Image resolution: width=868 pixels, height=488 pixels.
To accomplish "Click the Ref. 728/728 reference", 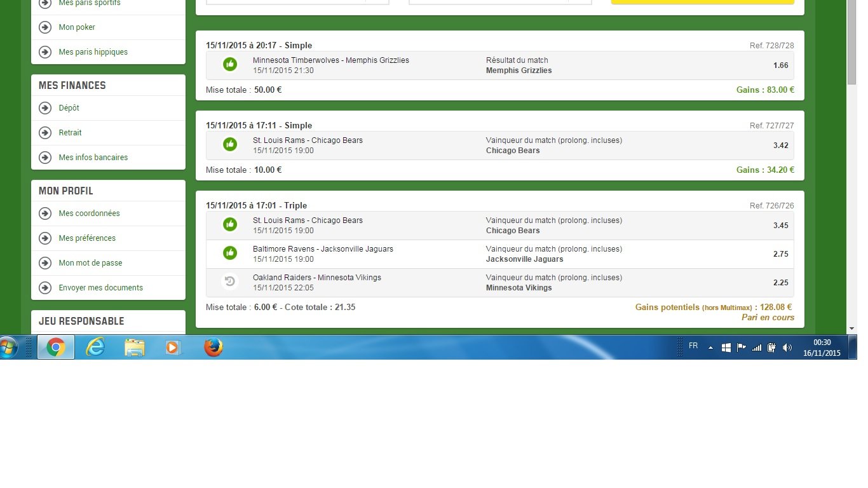I will pyautogui.click(x=771, y=46).
